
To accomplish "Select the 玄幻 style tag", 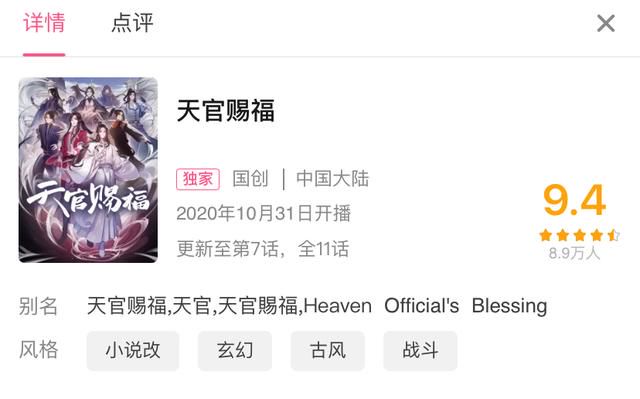I will pyautogui.click(x=235, y=351).
